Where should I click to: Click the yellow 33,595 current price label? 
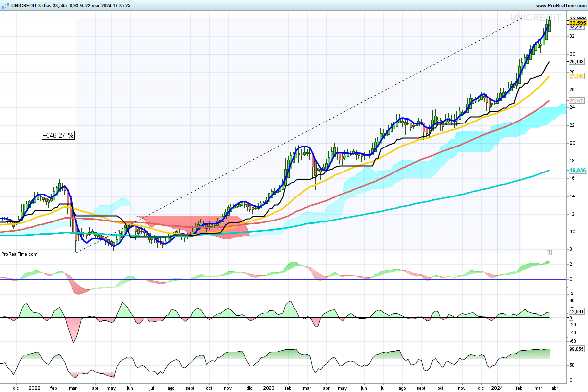(x=577, y=23)
